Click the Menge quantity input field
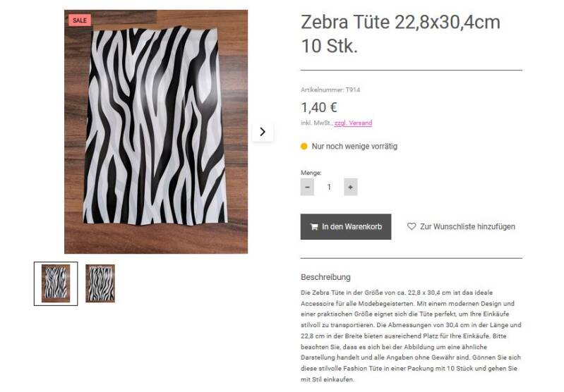This screenshot has width=564, height=392. click(329, 187)
